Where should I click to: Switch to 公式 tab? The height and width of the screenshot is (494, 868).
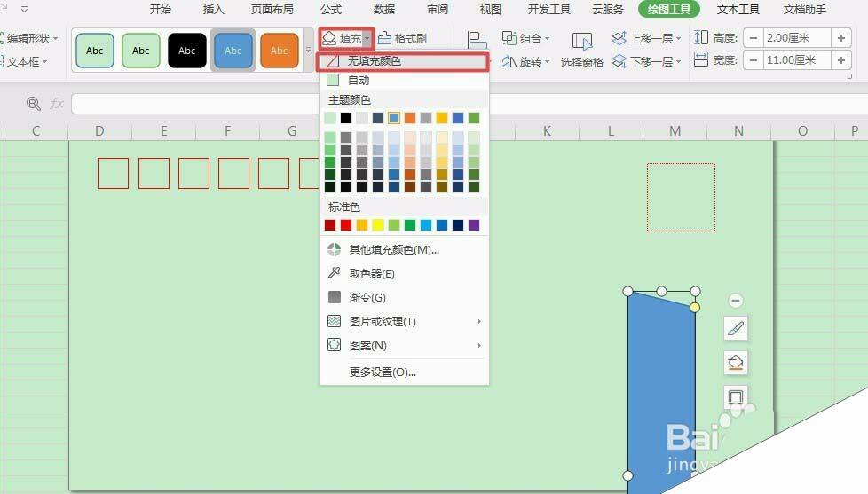pos(331,10)
